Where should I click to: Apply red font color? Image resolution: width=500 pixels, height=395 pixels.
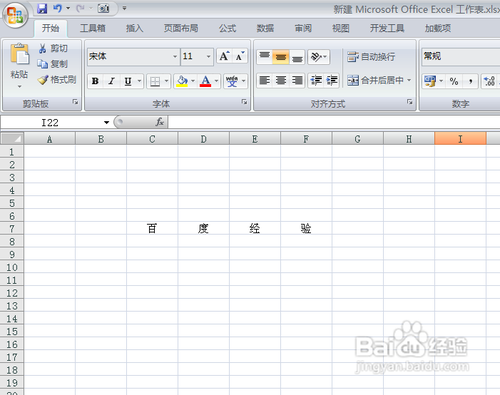(x=205, y=81)
